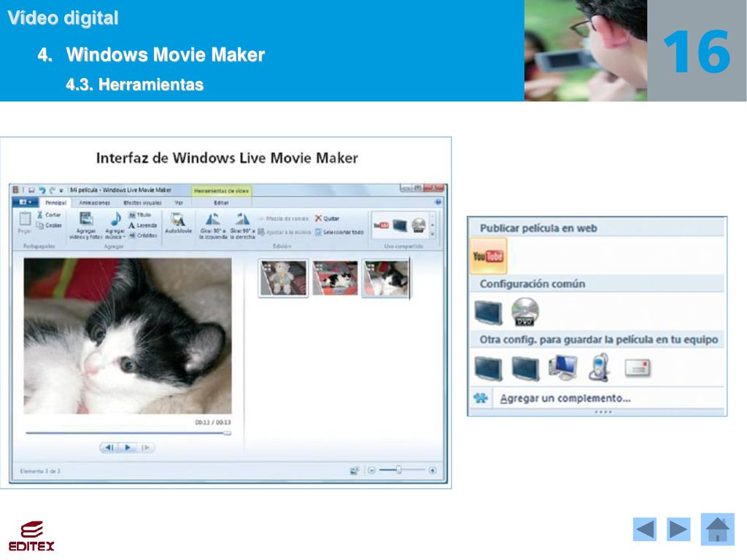Open the Ver tab

[179, 203]
